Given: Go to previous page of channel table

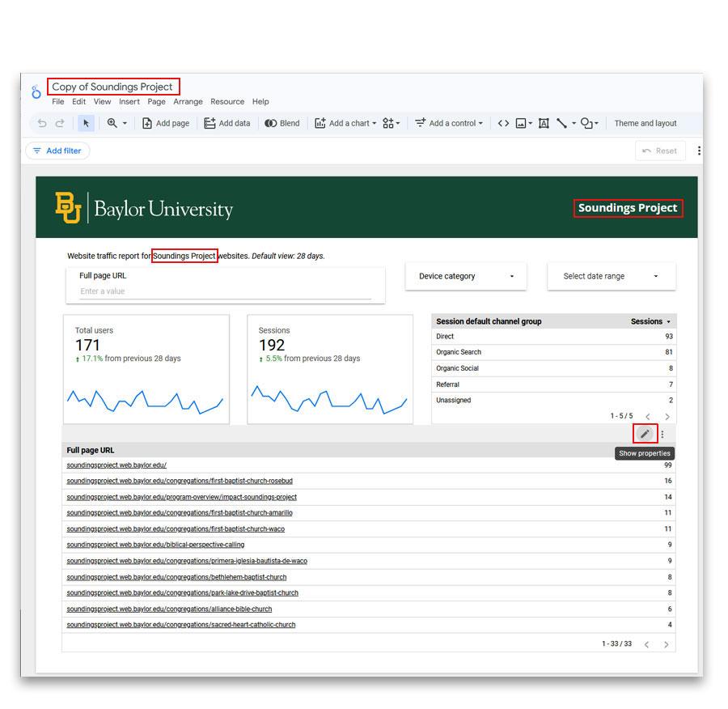Looking at the screenshot, I should (648, 416).
